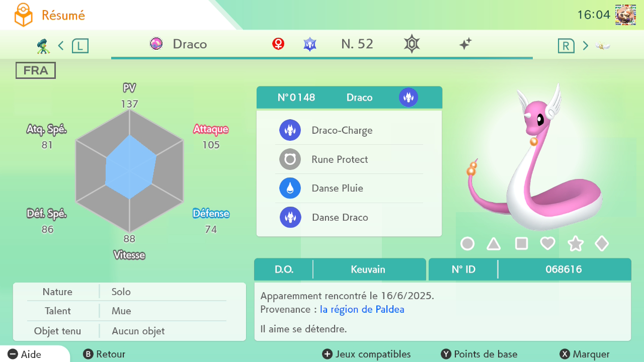Click Apparemment rencontré le 16/6/2025 text
Screen dimensions: 644x362
coord(347,296)
